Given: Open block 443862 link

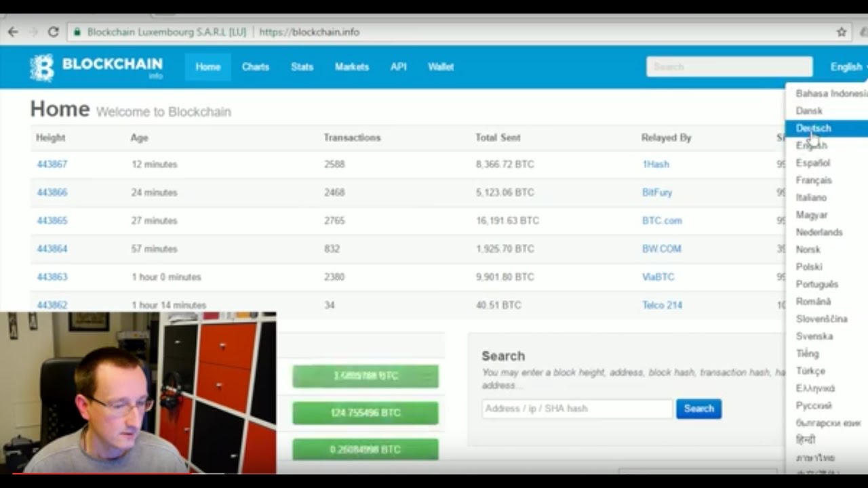Looking at the screenshot, I should (52, 305).
